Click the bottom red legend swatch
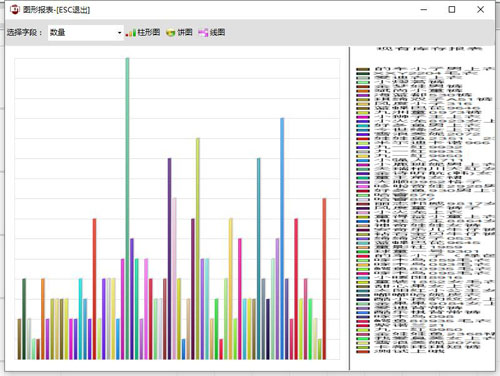This screenshot has width=500, height=376. (x=363, y=351)
